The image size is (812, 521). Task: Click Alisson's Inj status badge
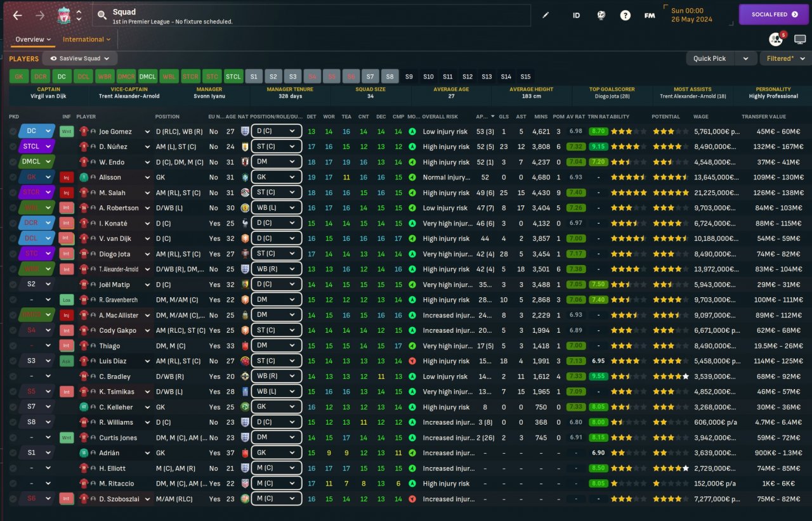coord(66,177)
